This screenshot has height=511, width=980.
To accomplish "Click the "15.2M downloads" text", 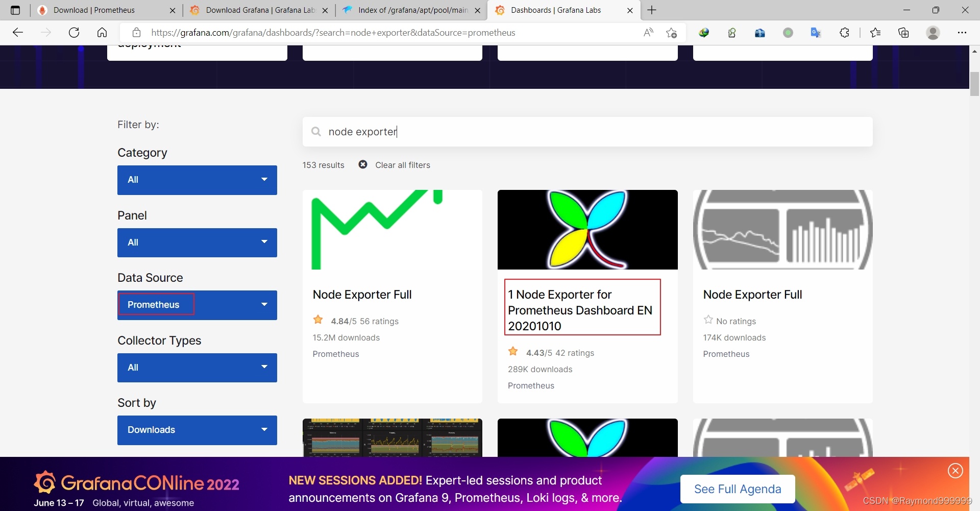I will pos(346,337).
